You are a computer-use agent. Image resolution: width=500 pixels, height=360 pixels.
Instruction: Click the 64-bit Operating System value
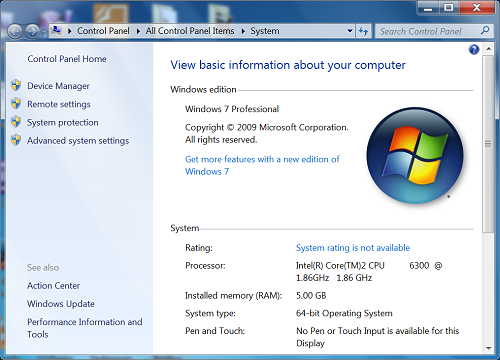344,313
